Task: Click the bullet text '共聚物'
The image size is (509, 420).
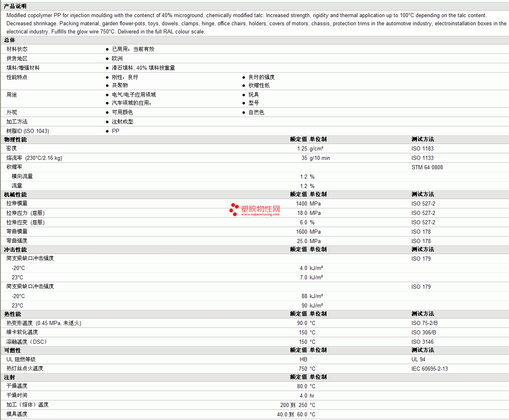Action: (120, 85)
